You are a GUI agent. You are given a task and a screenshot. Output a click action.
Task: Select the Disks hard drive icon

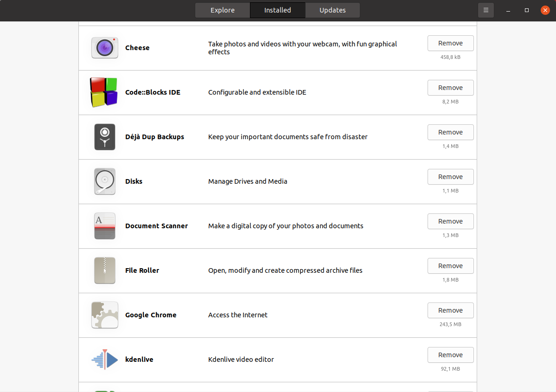tap(104, 181)
